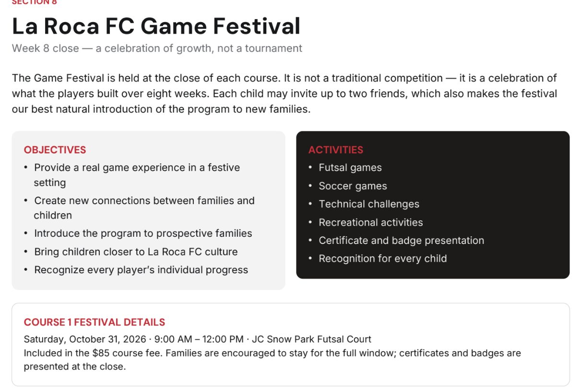Select the COURSE 1 FESTIVAL DETAILS heading

[95, 322]
